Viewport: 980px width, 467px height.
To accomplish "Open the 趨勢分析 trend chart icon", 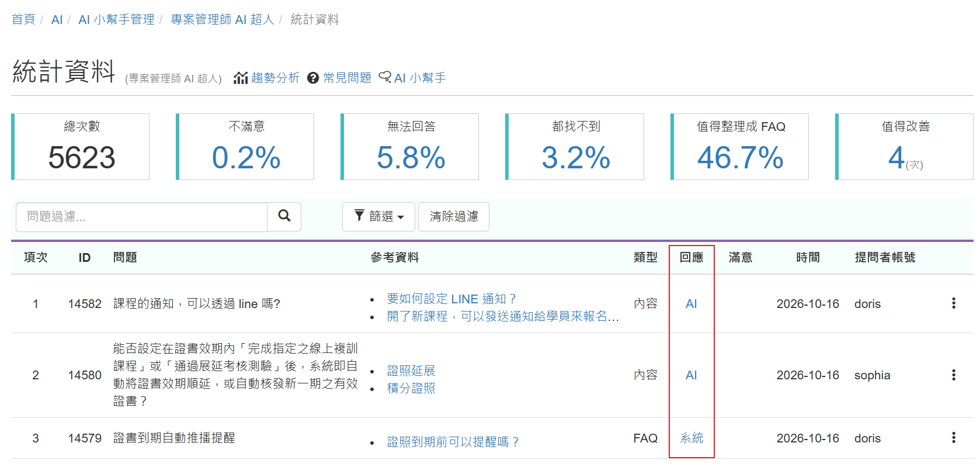I will [241, 78].
